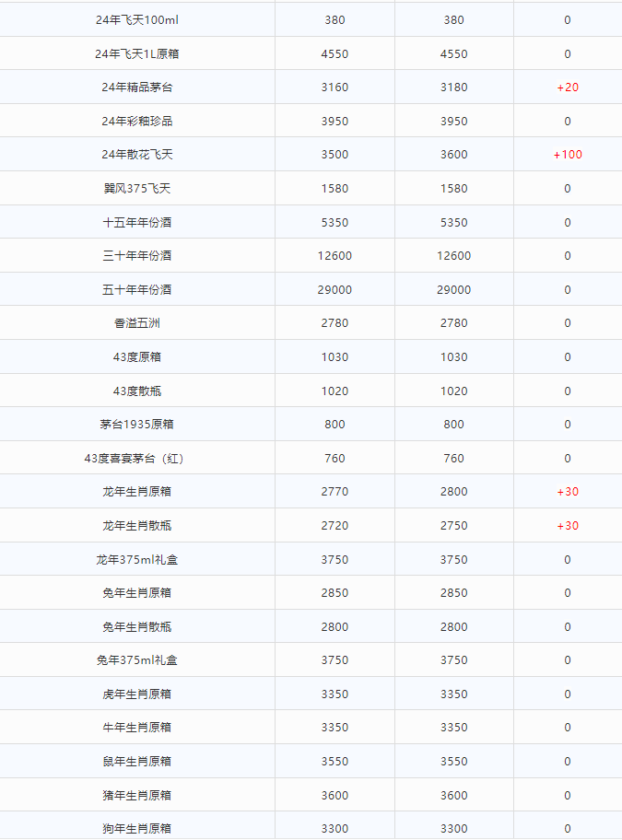Click the 24年飞天1L原箱 row name
Screen dimensions: 622x840
point(137,53)
